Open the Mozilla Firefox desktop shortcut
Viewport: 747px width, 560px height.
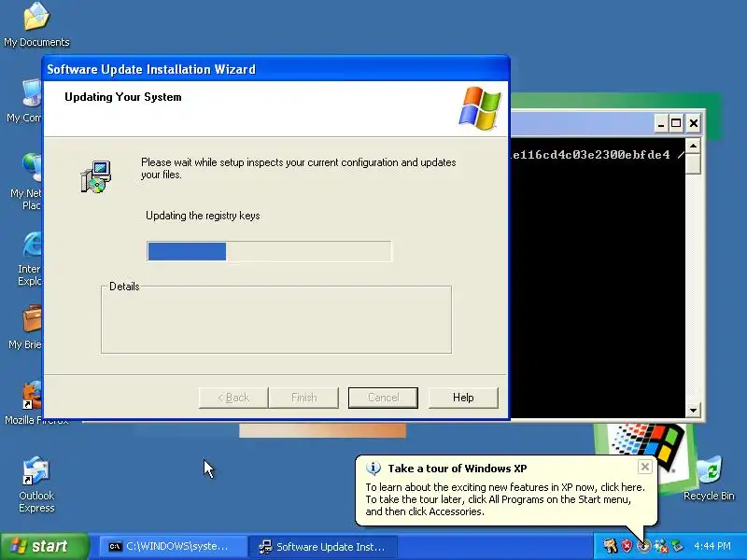coord(33,403)
